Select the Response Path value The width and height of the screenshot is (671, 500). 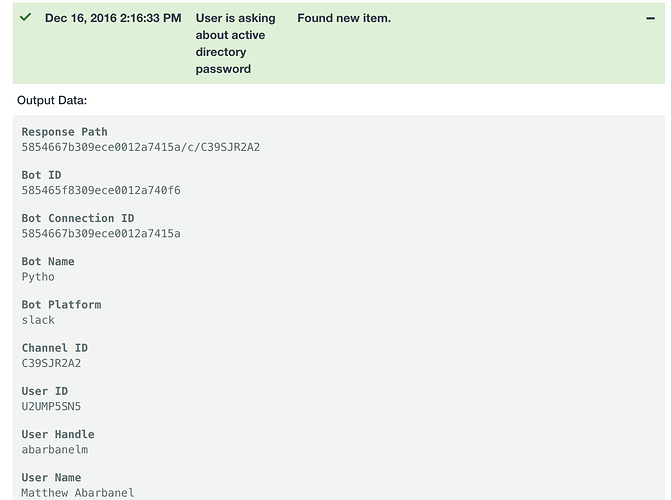pos(141,147)
